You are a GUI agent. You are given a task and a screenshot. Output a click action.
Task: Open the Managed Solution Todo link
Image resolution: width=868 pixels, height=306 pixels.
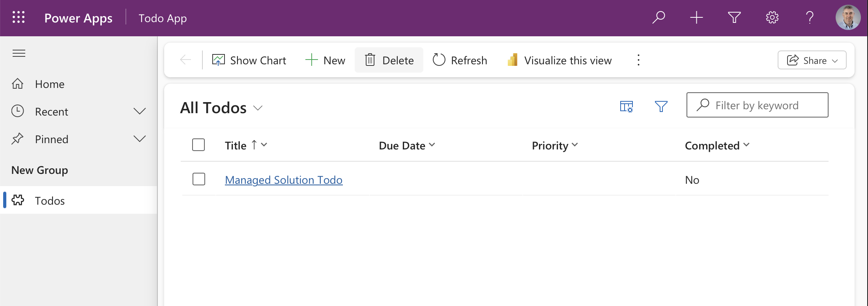[284, 180]
